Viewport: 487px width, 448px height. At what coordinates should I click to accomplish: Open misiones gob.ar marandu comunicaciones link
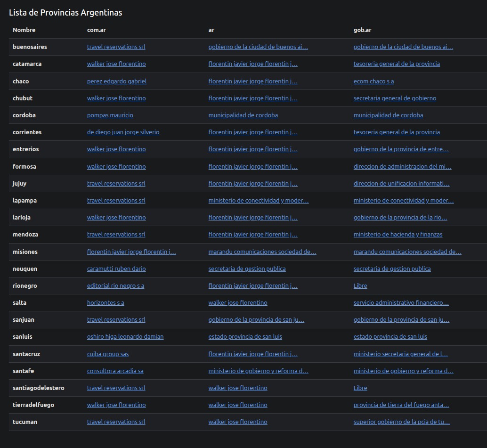click(407, 252)
